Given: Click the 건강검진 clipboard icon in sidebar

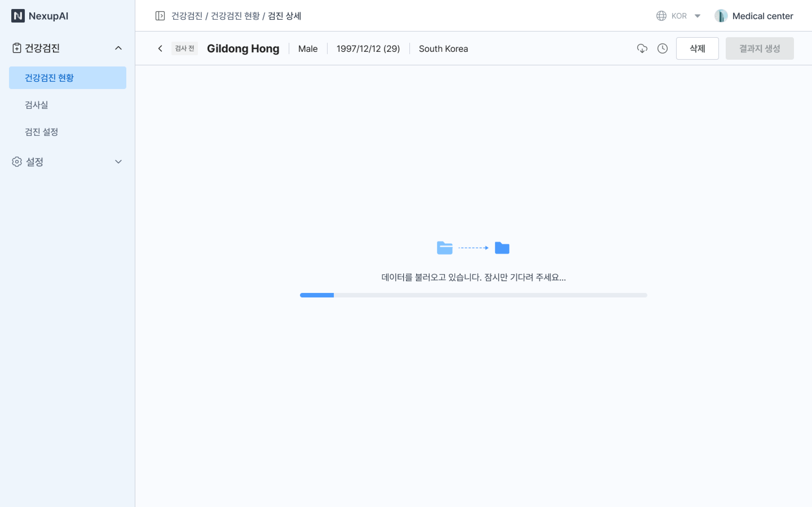Looking at the screenshot, I should point(17,48).
